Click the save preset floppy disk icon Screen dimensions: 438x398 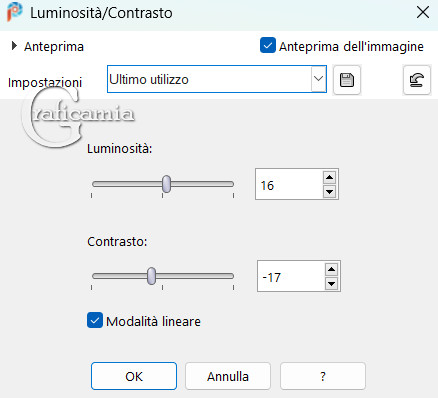point(347,80)
